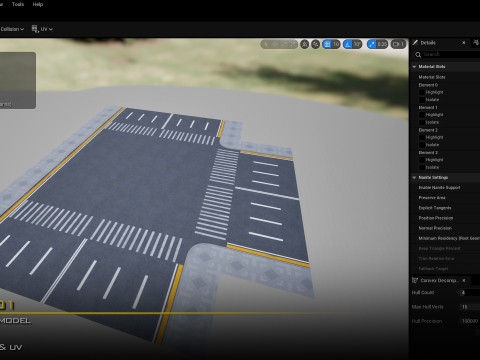Click the 'Fallback Target' row
This screenshot has width=480, height=360.
pos(445,268)
